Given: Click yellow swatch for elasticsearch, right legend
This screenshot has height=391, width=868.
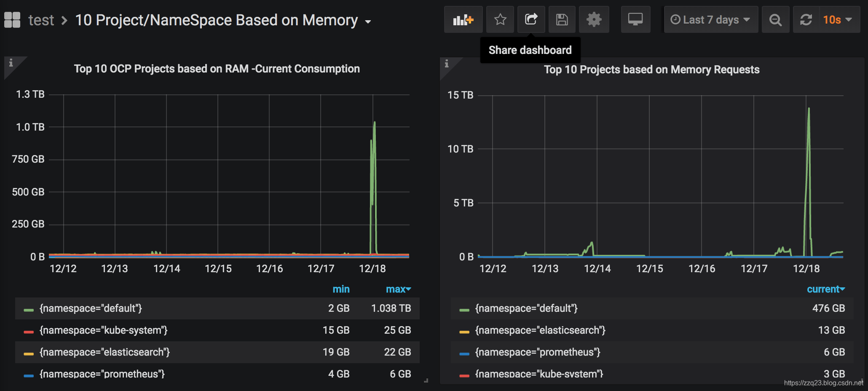Looking at the screenshot, I should [464, 332].
